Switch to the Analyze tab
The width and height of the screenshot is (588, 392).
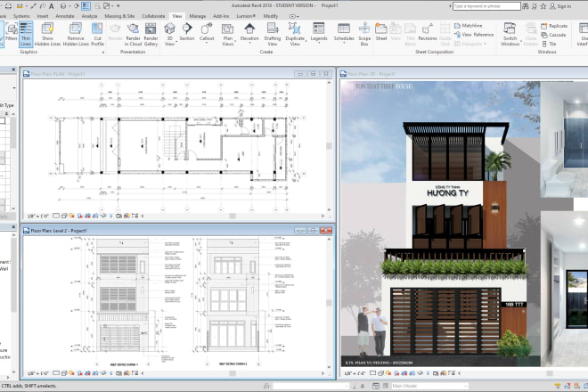(x=89, y=16)
